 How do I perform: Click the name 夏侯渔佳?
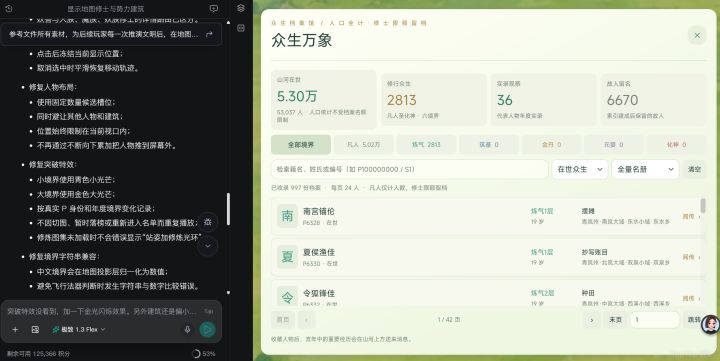319,252
